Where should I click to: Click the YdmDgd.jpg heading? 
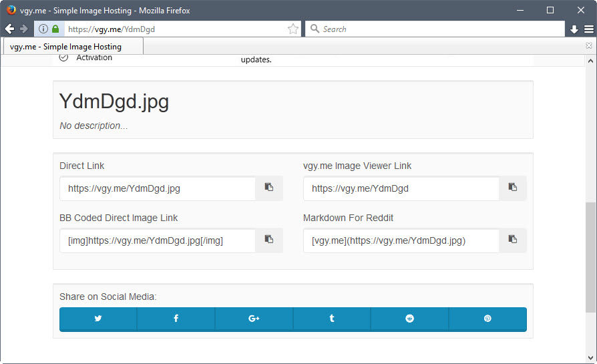[114, 102]
